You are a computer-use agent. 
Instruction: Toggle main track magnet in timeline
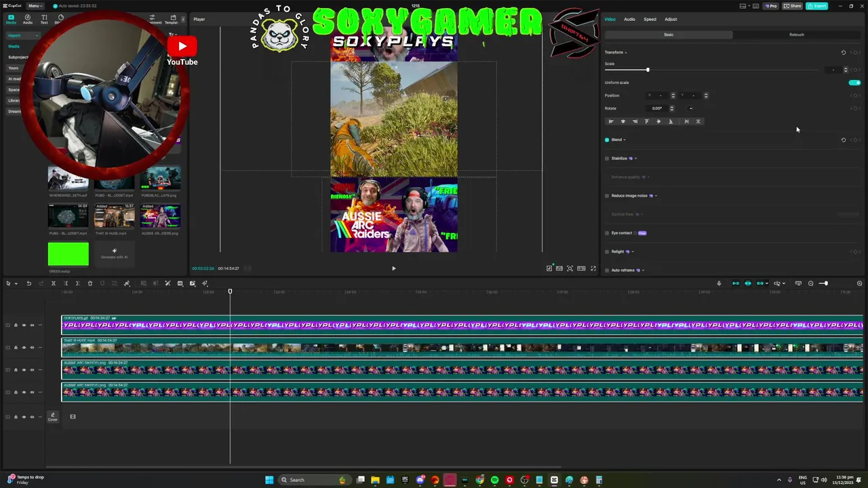coord(736,283)
